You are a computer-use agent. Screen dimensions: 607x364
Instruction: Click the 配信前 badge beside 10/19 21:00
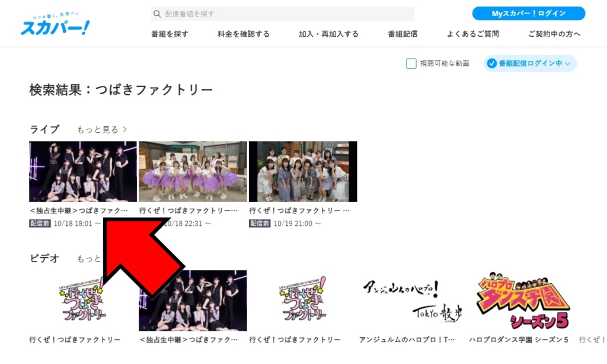click(x=260, y=223)
